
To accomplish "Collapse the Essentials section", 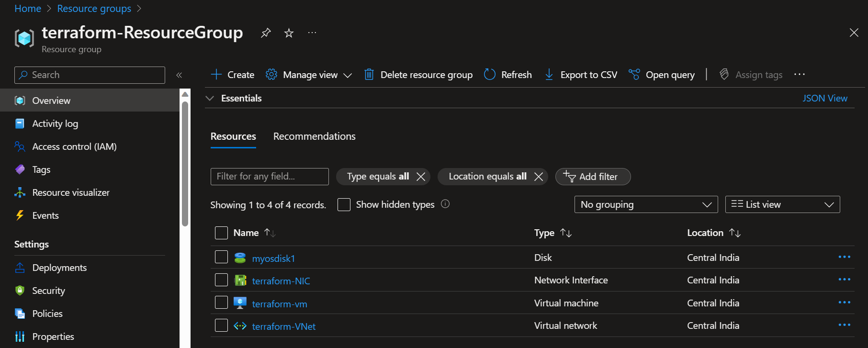I will tap(210, 98).
